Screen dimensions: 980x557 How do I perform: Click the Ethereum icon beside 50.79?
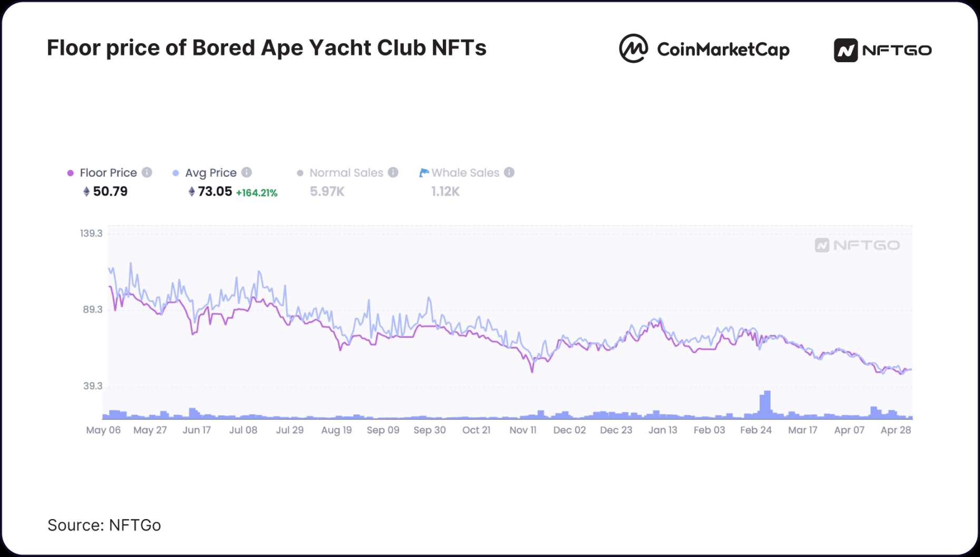86,191
